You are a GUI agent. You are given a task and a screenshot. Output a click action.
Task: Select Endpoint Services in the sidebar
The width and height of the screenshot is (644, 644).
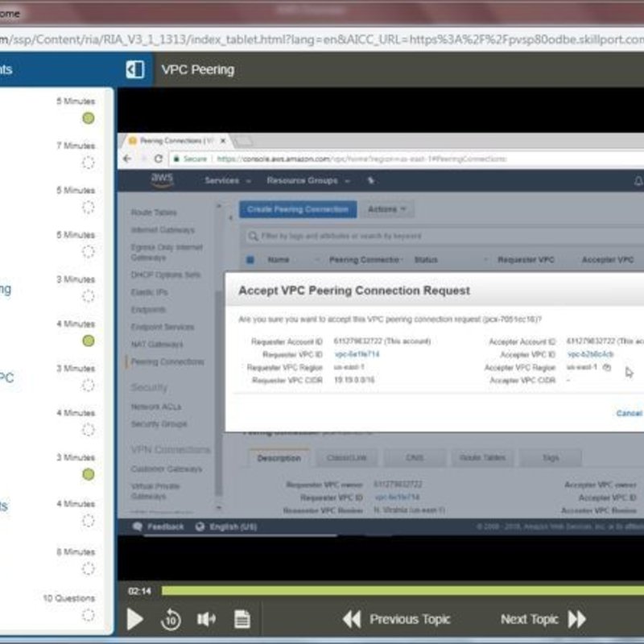tap(163, 327)
